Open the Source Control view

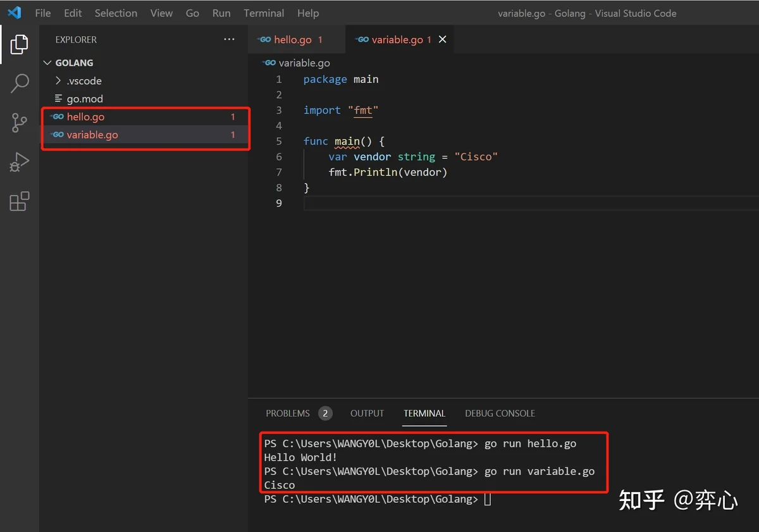pyautogui.click(x=20, y=123)
